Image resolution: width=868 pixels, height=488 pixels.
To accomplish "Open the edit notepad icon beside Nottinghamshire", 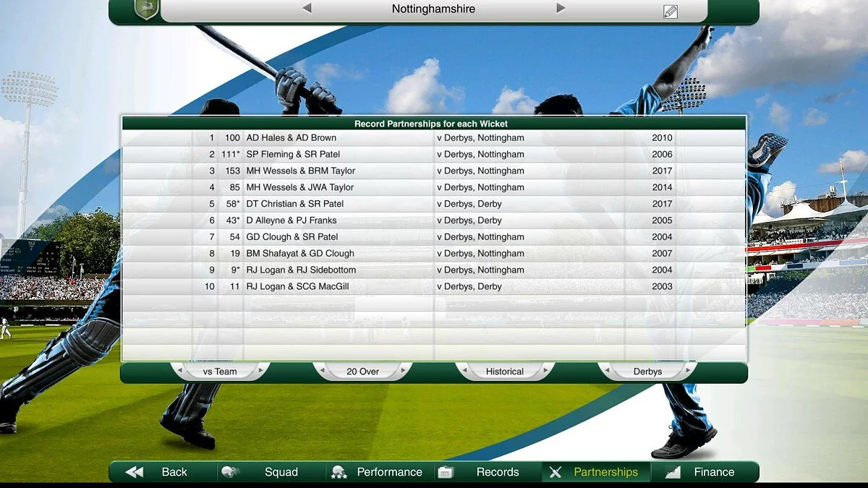I will click(x=671, y=11).
